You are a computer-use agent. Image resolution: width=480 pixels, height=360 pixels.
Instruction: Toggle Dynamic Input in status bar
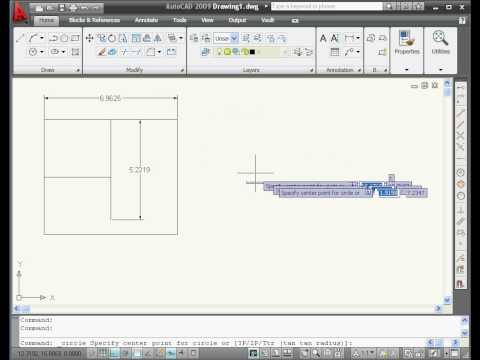point(172,353)
